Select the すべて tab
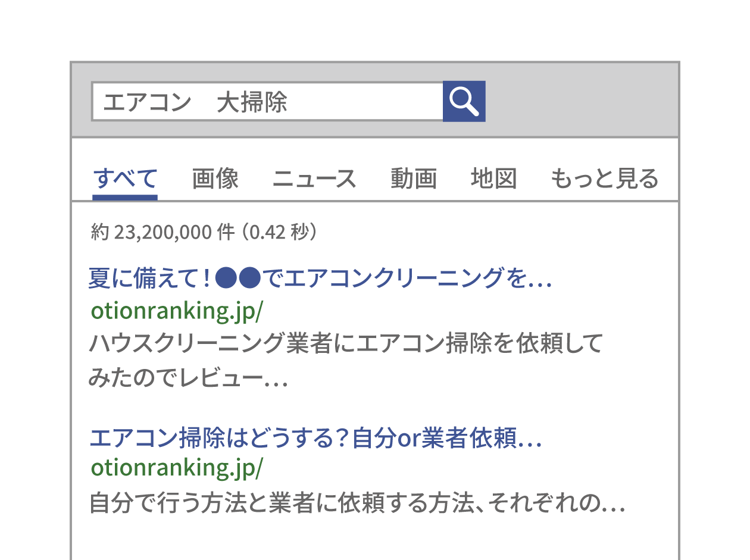Screen dimensions: 750x560 point(125,179)
